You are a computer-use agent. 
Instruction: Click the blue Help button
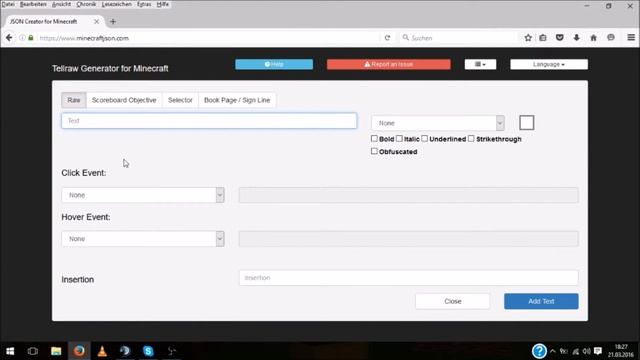(274, 64)
